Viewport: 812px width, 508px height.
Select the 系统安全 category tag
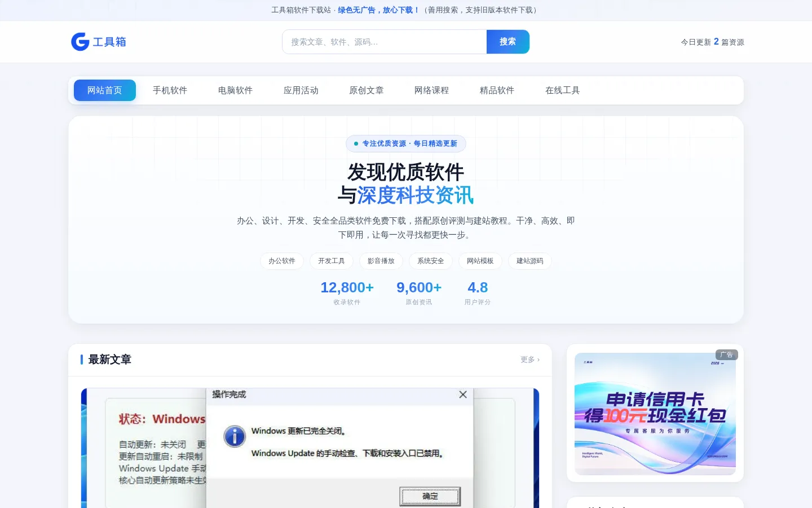coord(431,261)
